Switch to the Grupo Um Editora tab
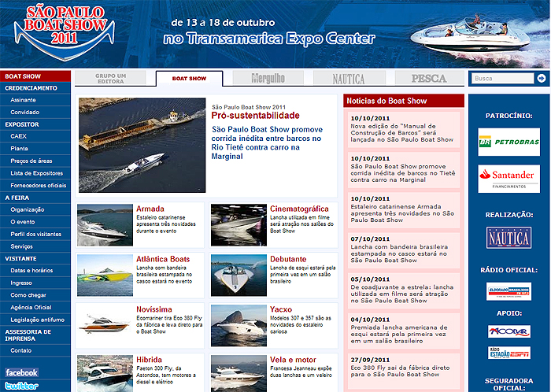 pos(110,79)
